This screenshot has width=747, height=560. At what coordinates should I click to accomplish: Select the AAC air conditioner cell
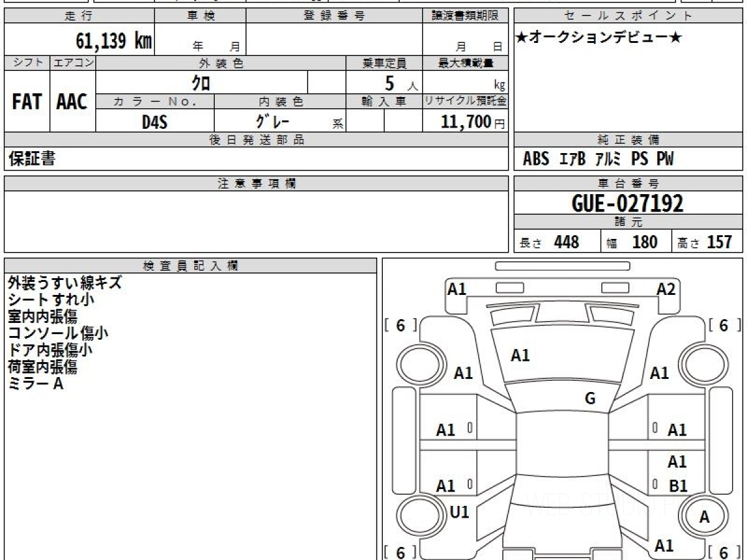point(72,101)
